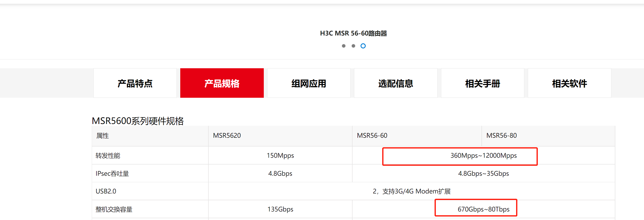The height and width of the screenshot is (220, 644).
Task: Click the MSR5600系列硬件规格 heading
Action: tap(138, 121)
